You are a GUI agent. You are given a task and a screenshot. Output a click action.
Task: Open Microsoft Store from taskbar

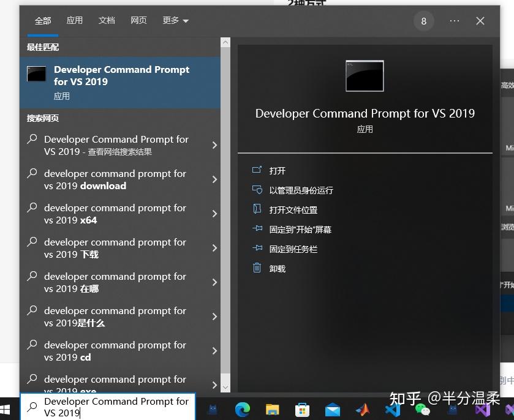click(302, 410)
